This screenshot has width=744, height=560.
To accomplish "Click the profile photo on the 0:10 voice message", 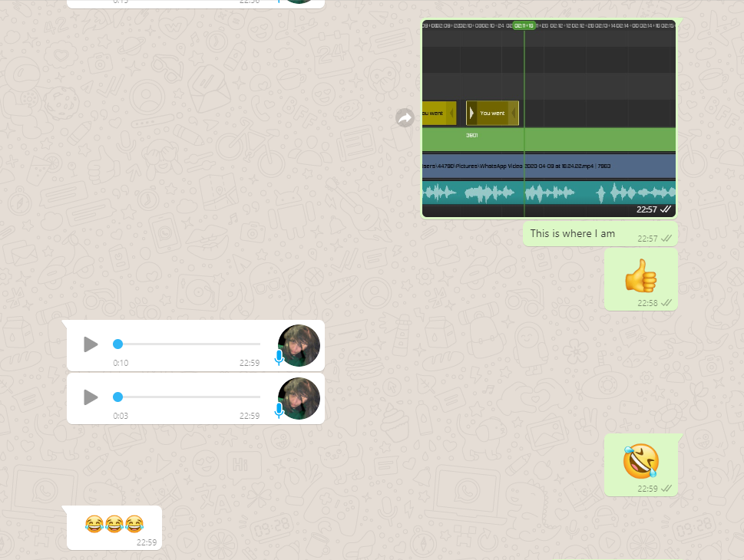I will [299, 346].
